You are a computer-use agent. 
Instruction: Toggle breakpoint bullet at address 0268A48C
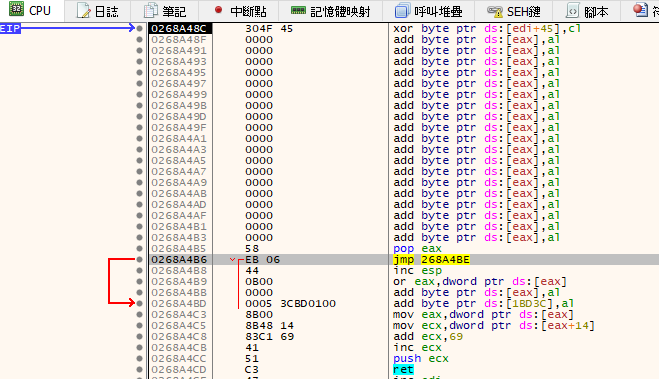[140, 29]
